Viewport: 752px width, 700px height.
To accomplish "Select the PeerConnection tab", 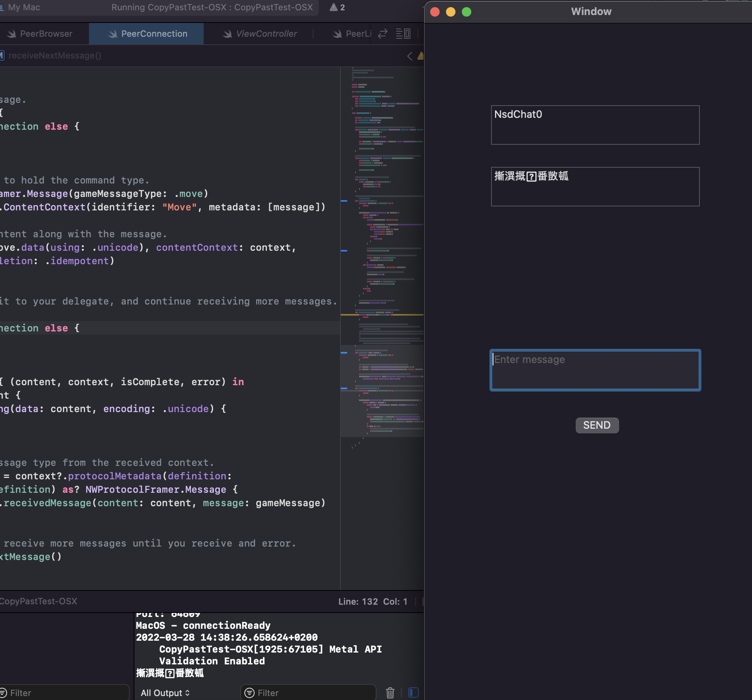I will [147, 34].
